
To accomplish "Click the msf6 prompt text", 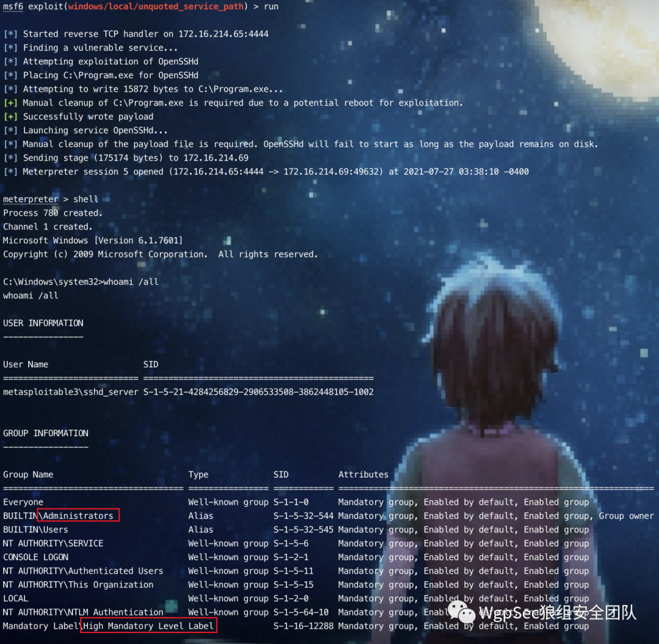I will click(13, 7).
